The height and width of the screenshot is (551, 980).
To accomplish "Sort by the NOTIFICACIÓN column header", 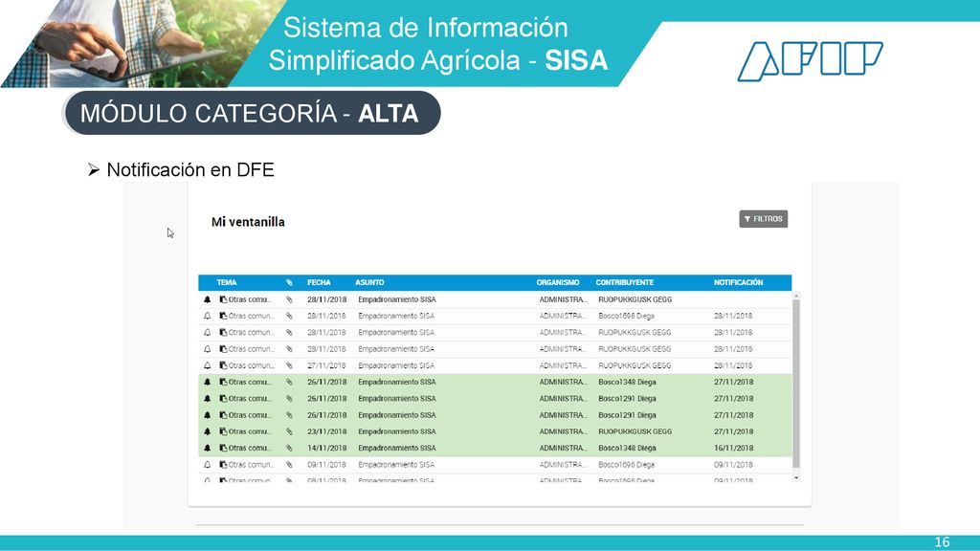I will (x=738, y=282).
